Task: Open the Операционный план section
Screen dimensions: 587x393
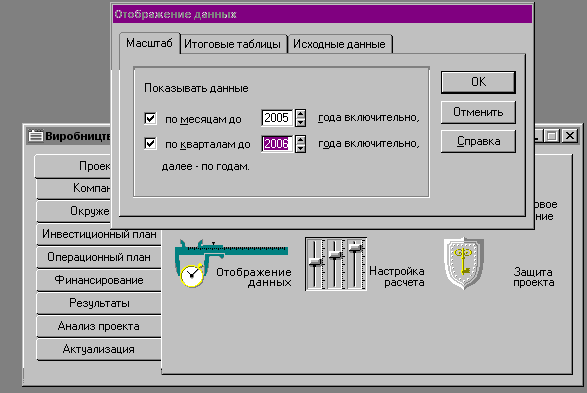Action: pos(99,257)
